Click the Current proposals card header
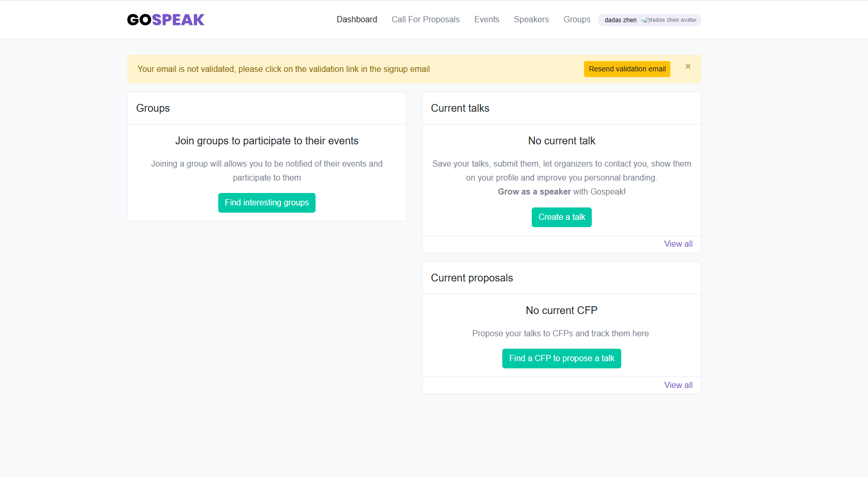Image resolution: width=868 pixels, height=477 pixels. pyautogui.click(x=562, y=278)
